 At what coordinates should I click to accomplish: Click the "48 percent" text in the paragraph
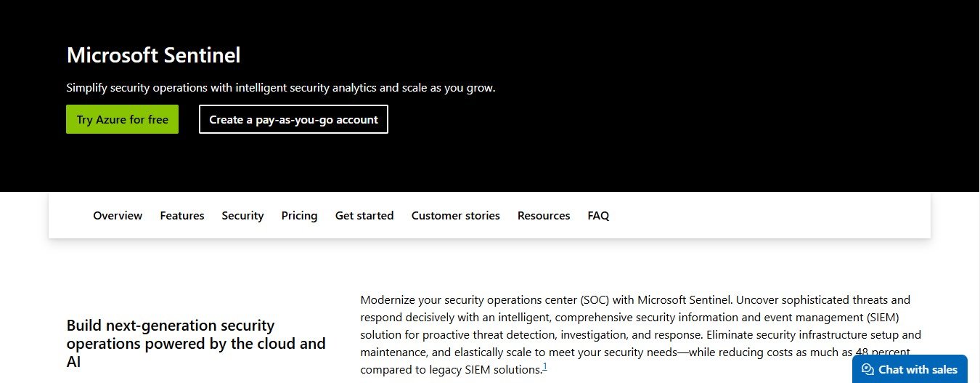pyautogui.click(x=881, y=352)
